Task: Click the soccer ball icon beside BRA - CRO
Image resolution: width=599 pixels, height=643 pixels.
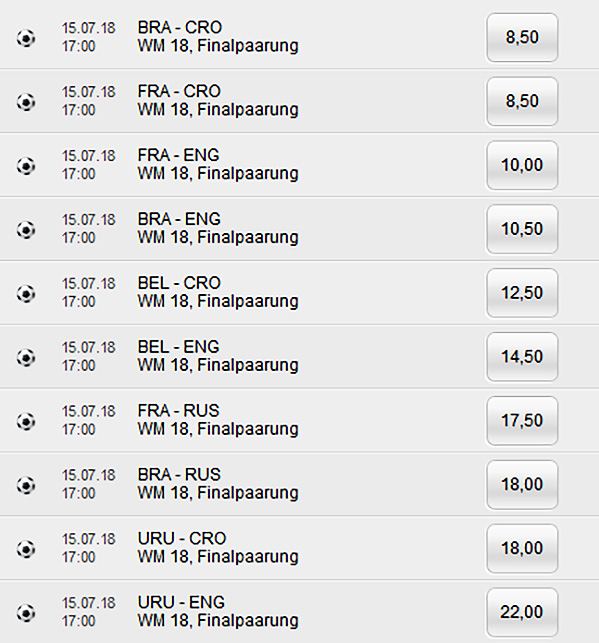Action: pos(26,38)
